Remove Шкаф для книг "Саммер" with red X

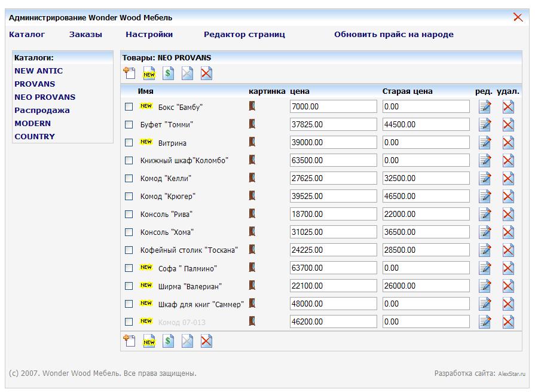508,304
